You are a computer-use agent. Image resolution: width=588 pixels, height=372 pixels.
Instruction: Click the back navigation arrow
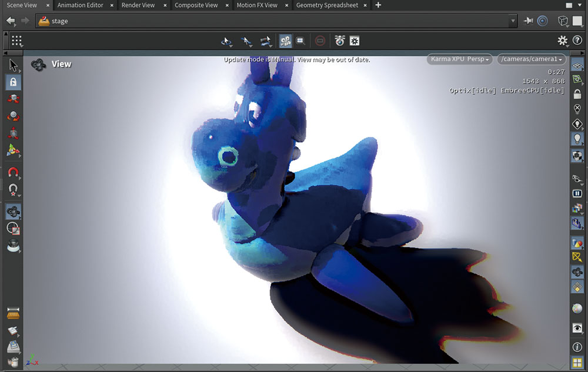tap(11, 21)
